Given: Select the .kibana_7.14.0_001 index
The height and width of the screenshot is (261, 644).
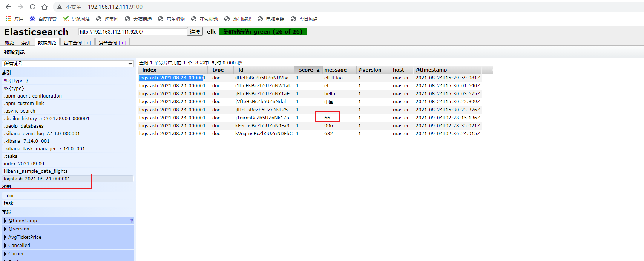Looking at the screenshot, I should pos(68,141).
